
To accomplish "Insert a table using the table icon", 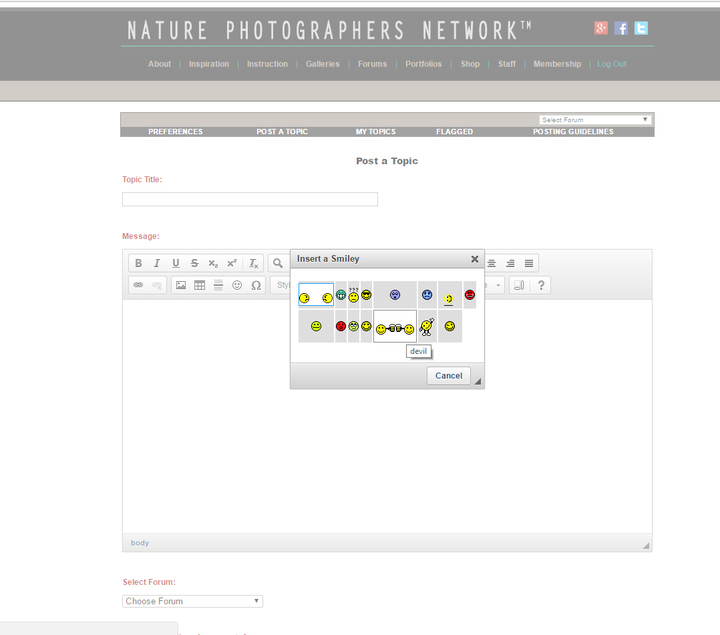I will 199,285.
